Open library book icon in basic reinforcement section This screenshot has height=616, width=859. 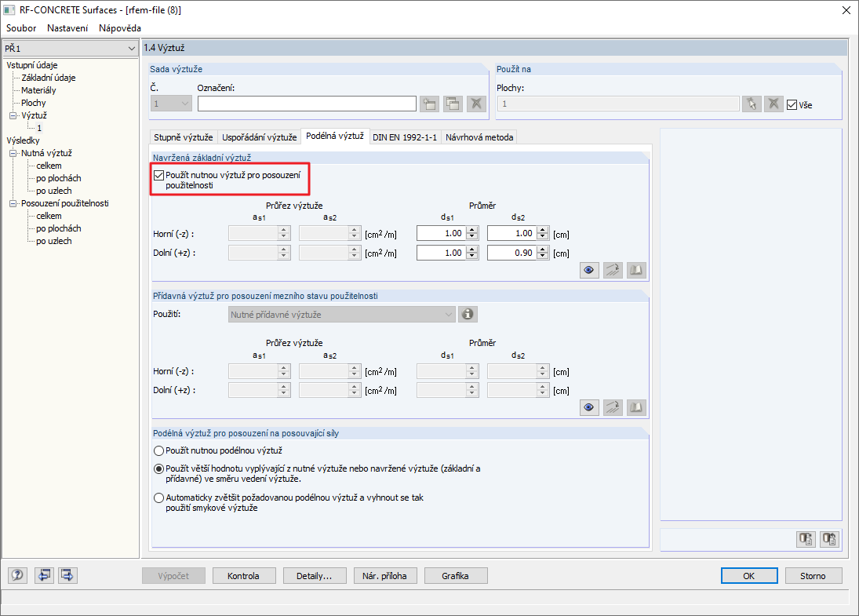point(636,270)
